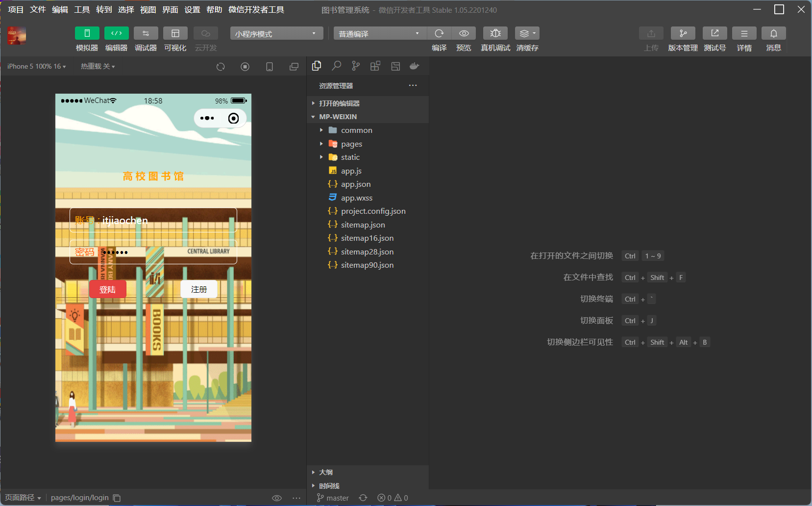812x506 pixels.
Task: Click the upload button
Action: [651, 33]
